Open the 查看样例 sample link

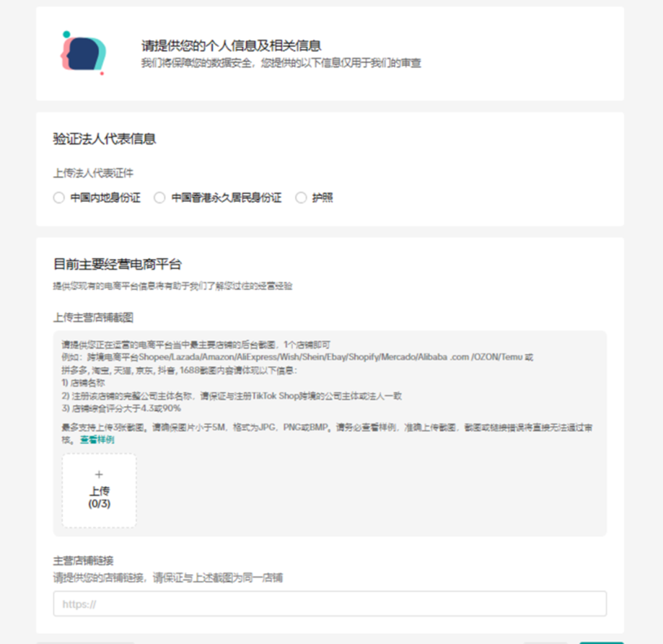click(97, 440)
